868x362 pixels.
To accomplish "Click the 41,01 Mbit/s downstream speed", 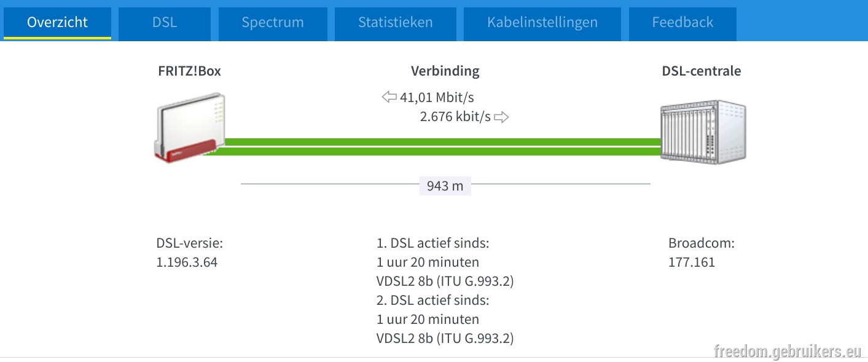I will (437, 97).
